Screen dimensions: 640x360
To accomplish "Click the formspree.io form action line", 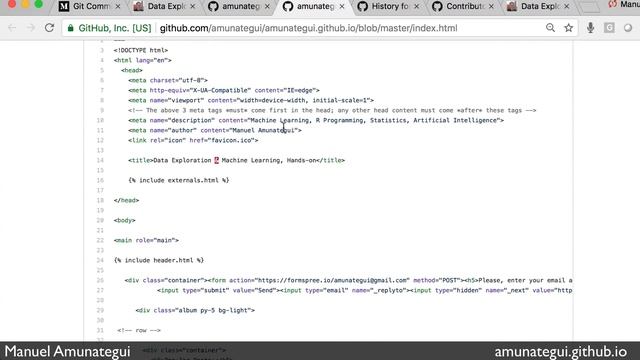I will coord(348,280).
